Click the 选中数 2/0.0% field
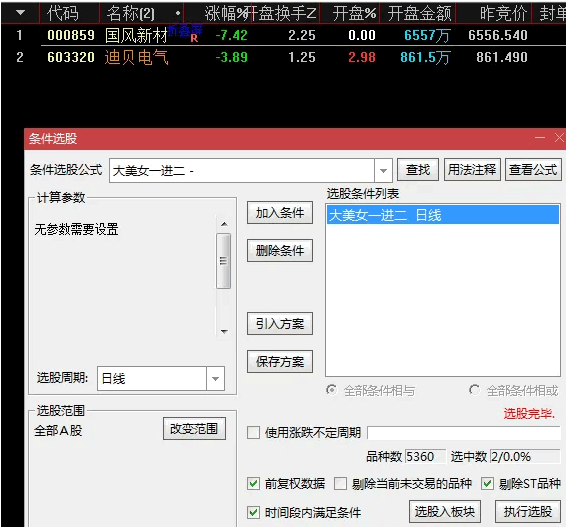This screenshot has height=527, width=566. [525, 457]
